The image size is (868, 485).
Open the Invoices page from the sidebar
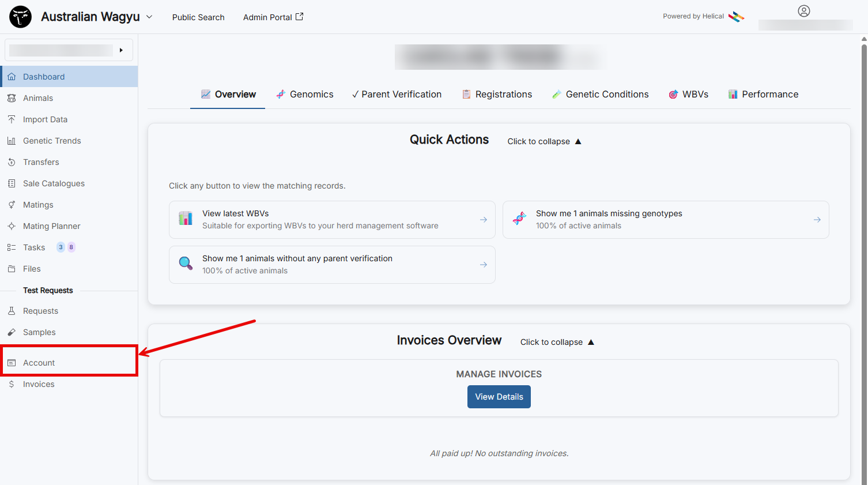click(x=39, y=384)
